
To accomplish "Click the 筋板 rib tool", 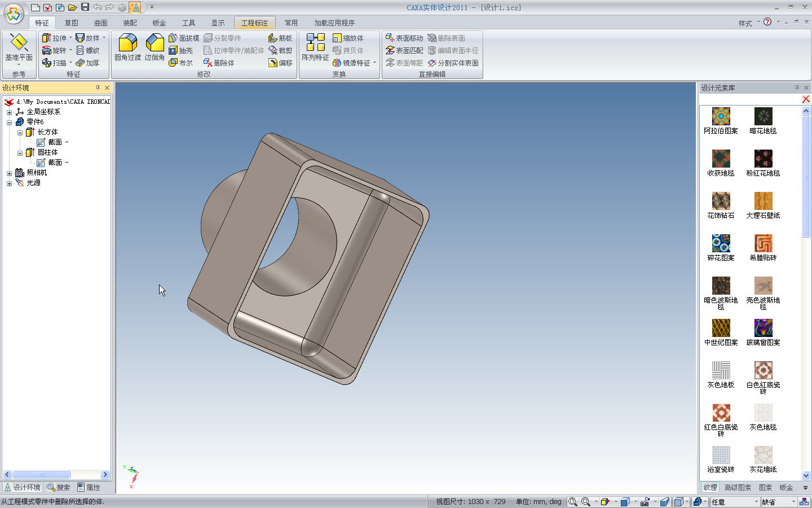I will click(280, 38).
